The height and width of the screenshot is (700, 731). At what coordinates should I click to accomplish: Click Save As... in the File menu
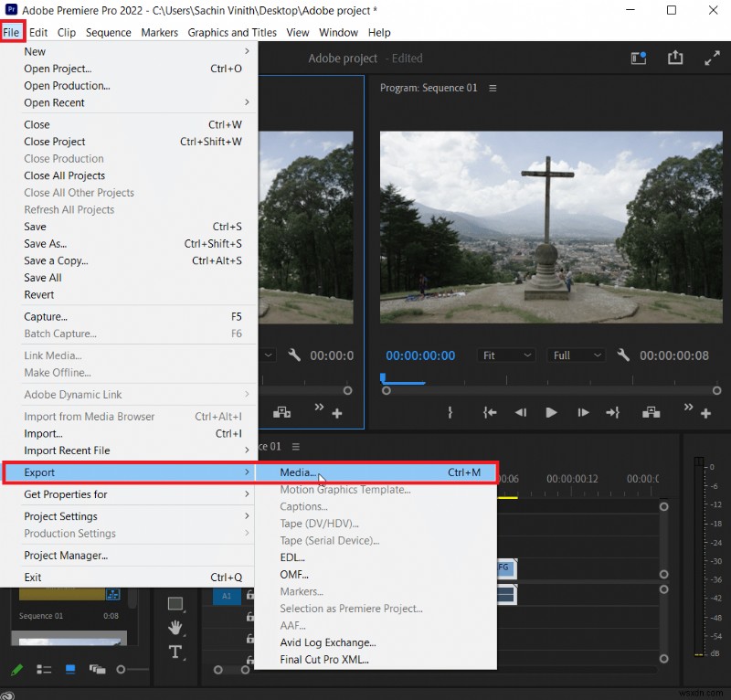[46, 244]
